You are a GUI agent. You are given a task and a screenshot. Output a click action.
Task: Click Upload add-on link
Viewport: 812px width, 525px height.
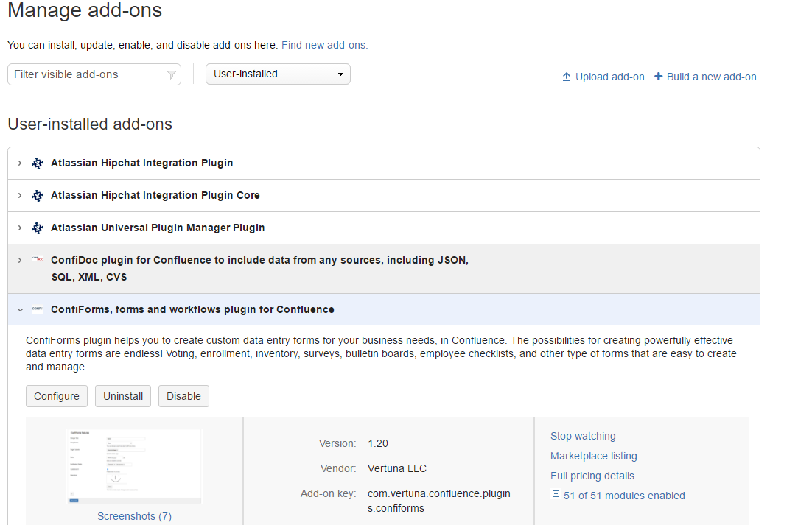click(x=609, y=77)
